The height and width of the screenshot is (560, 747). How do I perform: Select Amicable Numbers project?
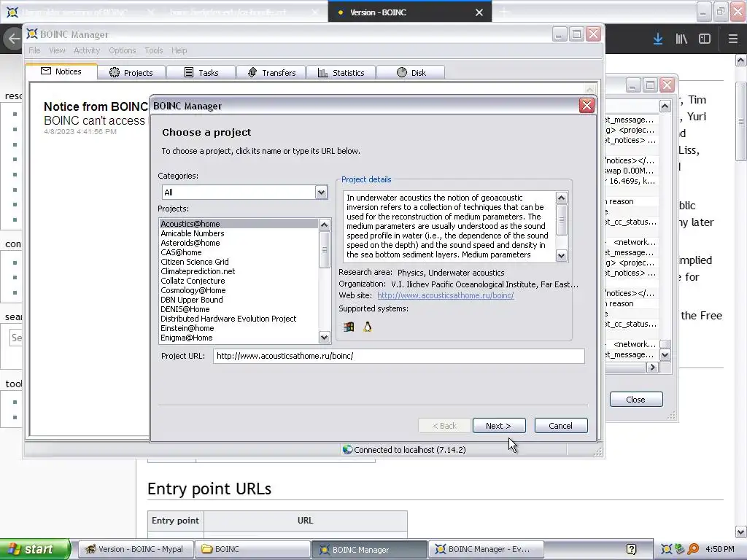pyautogui.click(x=239, y=233)
